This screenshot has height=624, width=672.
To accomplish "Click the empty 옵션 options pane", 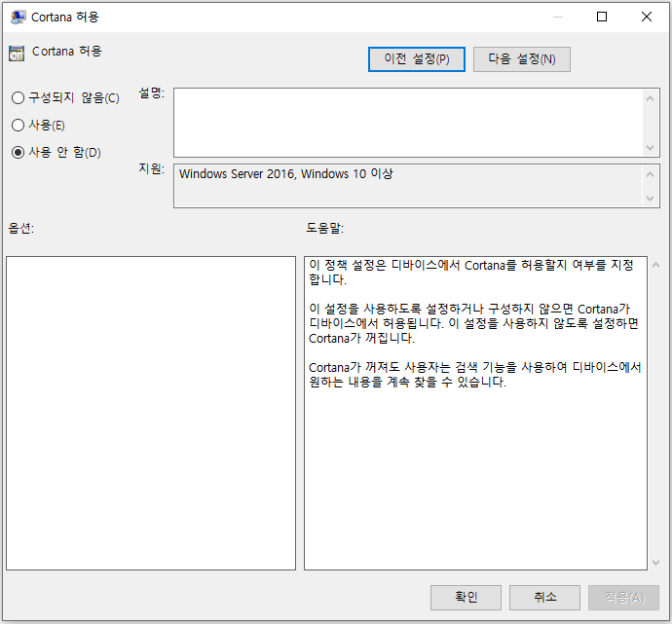I will [x=151, y=414].
